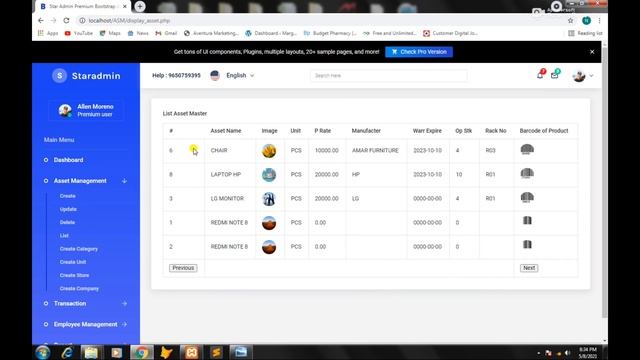Viewport: 640px width, 360px height.
Task: Open a new browser tab
Action: point(140,6)
